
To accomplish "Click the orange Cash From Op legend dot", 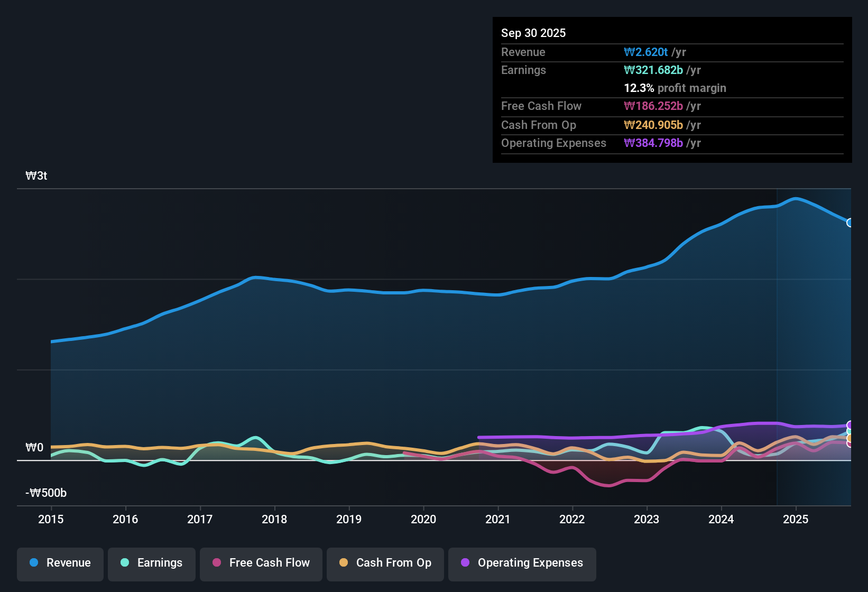I will tap(344, 563).
